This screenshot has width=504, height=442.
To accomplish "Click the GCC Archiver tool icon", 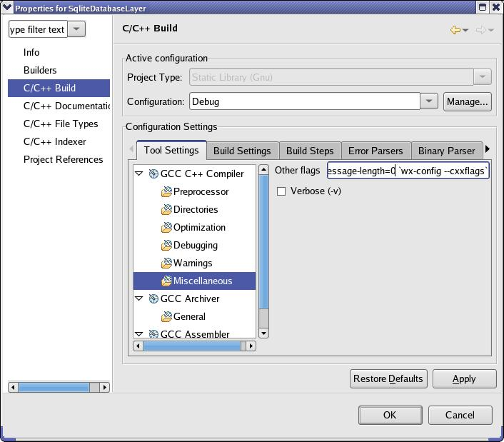I will [x=153, y=299].
